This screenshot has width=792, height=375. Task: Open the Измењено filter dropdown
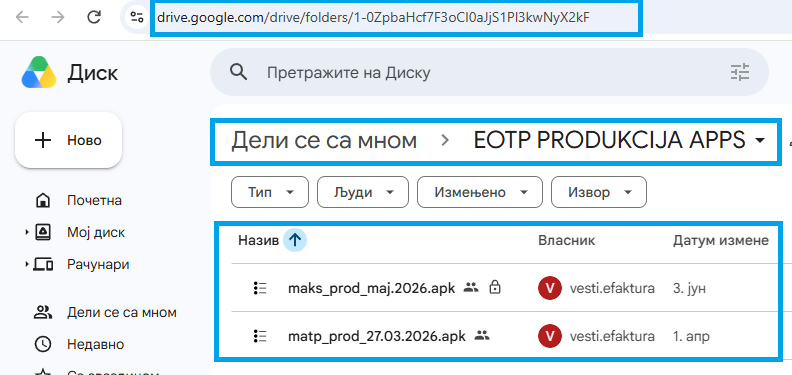pos(480,192)
